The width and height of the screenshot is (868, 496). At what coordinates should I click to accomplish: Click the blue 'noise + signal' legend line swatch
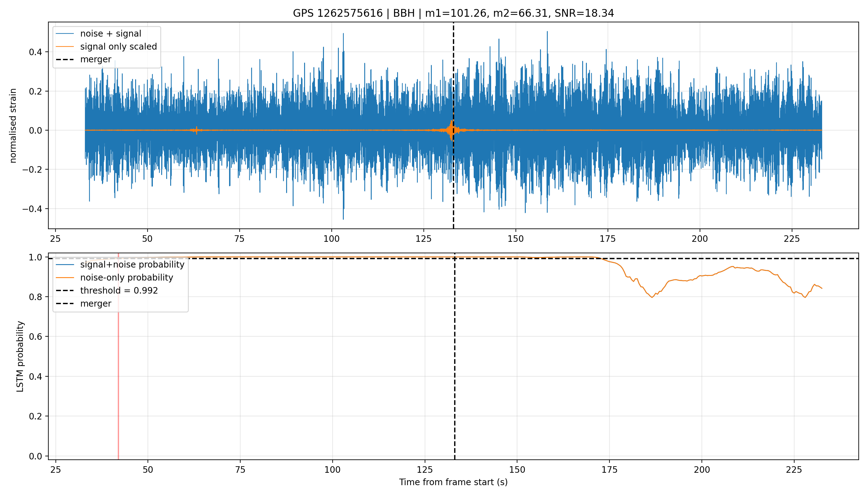[x=65, y=33]
